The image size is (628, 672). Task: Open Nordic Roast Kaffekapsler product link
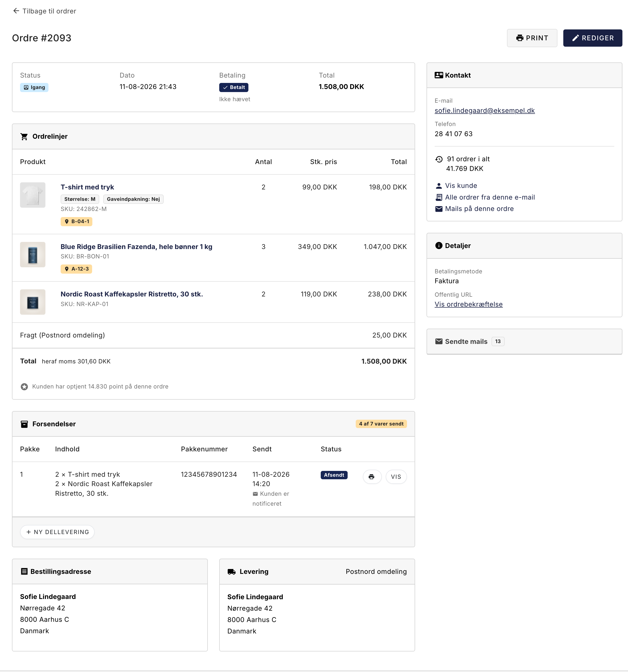click(x=131, y=294)
